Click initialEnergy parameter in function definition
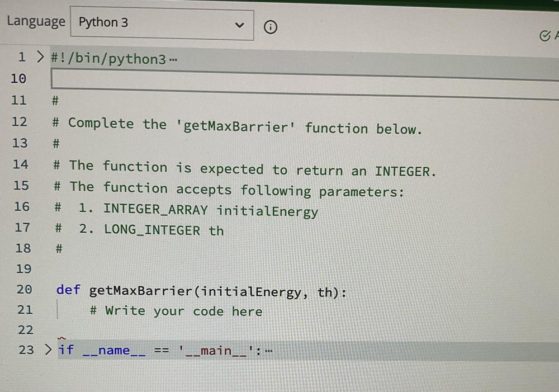The width and height of the screenshot is (559, 392). [x=252, y=292]
